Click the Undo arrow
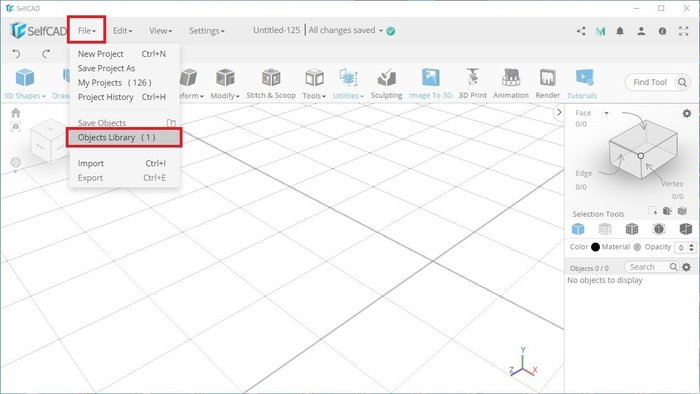Screen dimensions: 700x394 click(x=17, y=54)
